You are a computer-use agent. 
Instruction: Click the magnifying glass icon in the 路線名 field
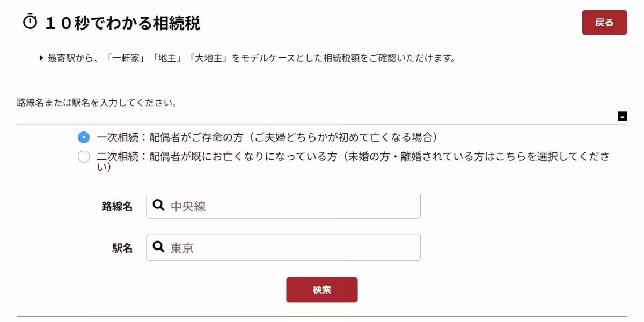pos(157,206)
